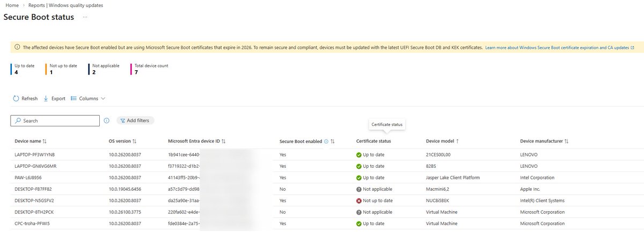
Task: Click Entra device ID starting f3719322
Action: 184,166
